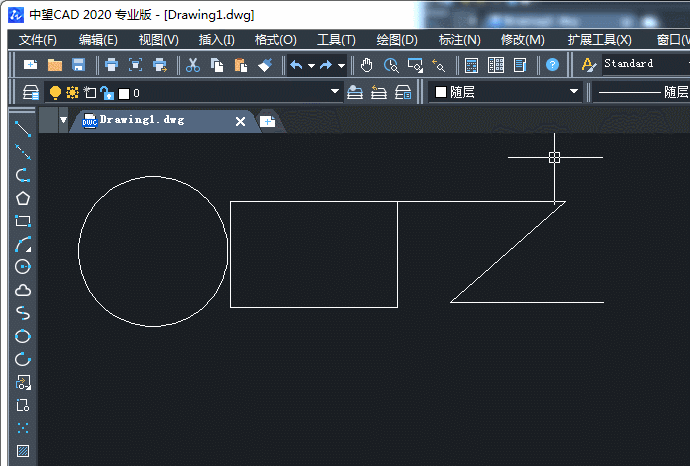Image resolution: width=690 pixels, height=466 pixels.
Task: Open the 扩展工具(X) menu
Action: click(x=599, y=40)
